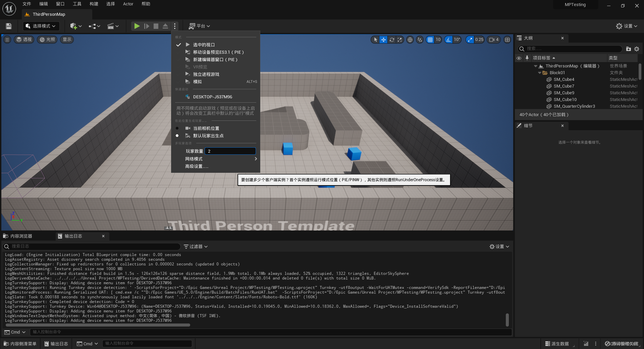The height and width of the screenshot is (349, 644).
Task: Expand the 网络模式 submenu
Action: 215,159
